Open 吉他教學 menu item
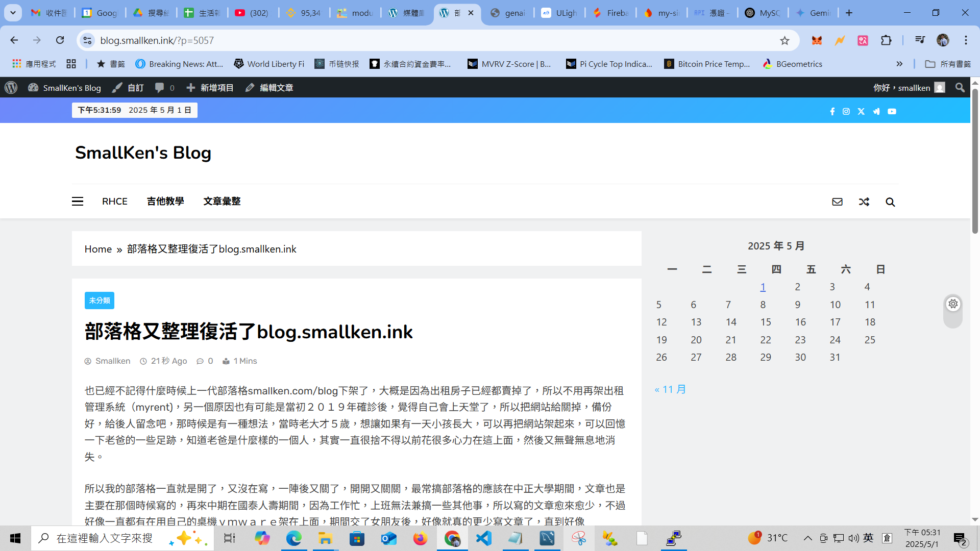 click(x=165, y=202)
